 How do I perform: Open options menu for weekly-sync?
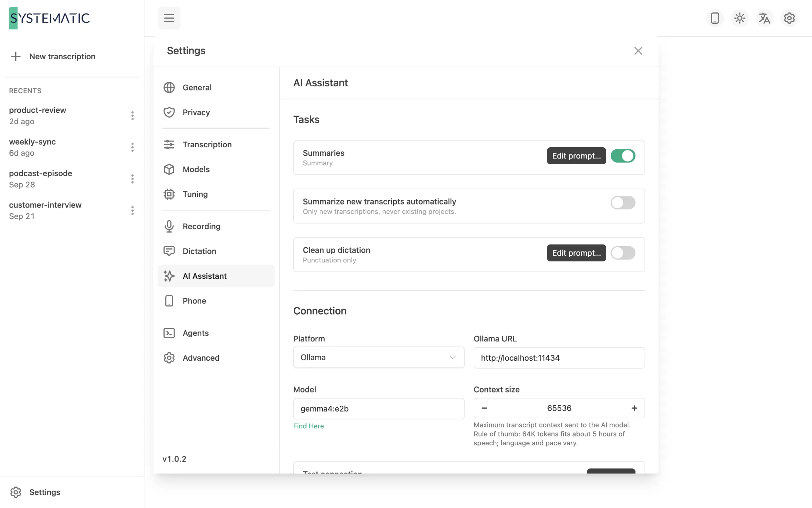point(132,147)
